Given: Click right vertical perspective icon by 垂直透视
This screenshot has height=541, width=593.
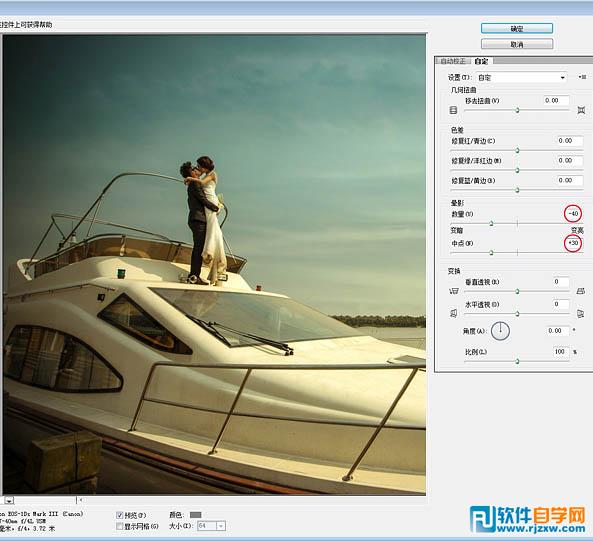Looking at the screenshot, I should (x=581, y=291).
